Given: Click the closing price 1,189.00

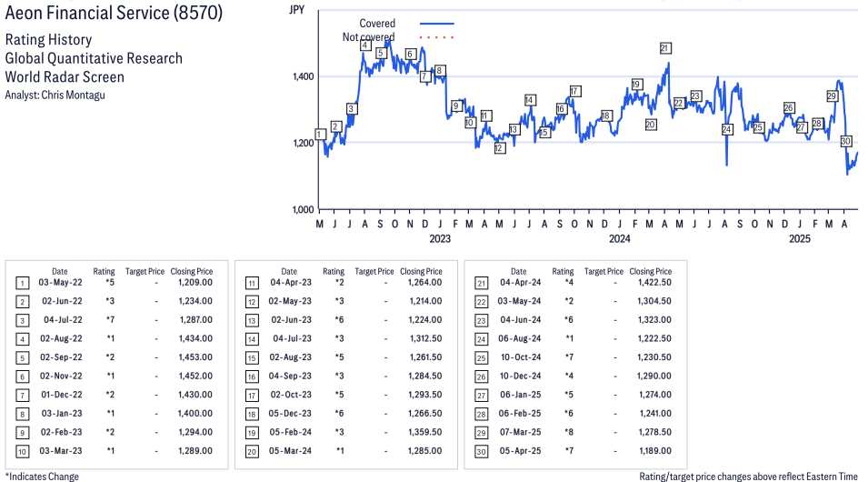Looking at the screenshot, I should [x=655, y=451].
